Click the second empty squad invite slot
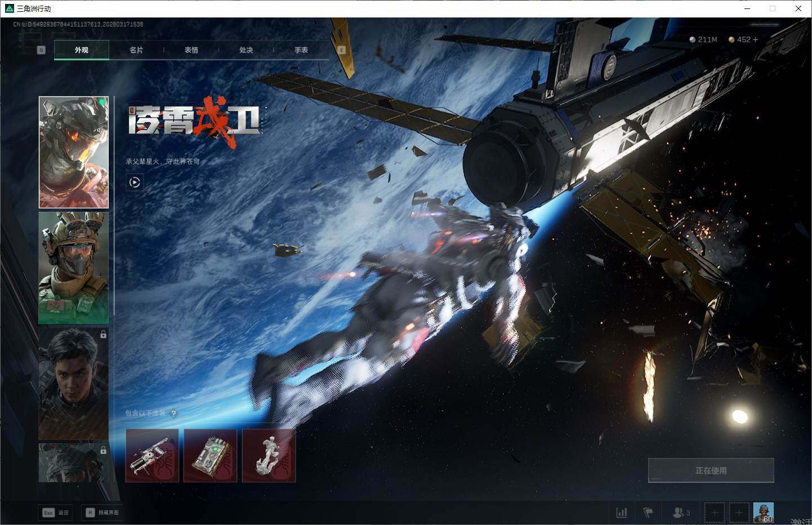This screenshot has width=812, height=525. coord(739,513)
